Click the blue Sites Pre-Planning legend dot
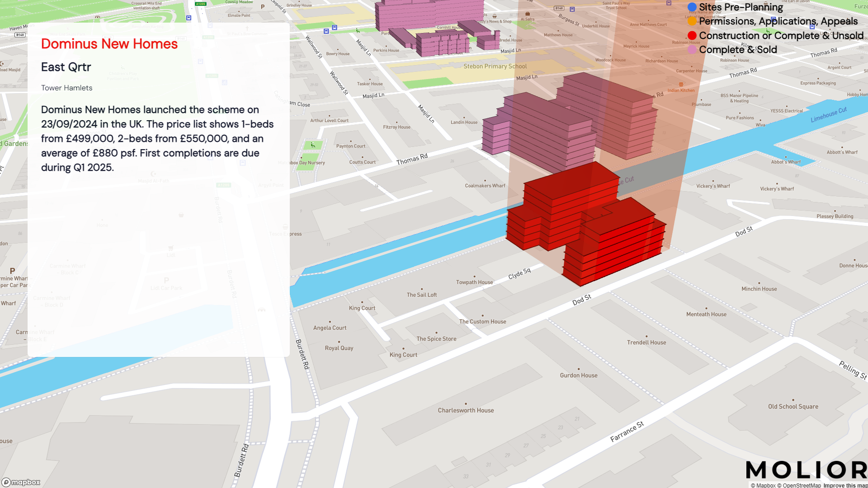 [x=692, y=7]
